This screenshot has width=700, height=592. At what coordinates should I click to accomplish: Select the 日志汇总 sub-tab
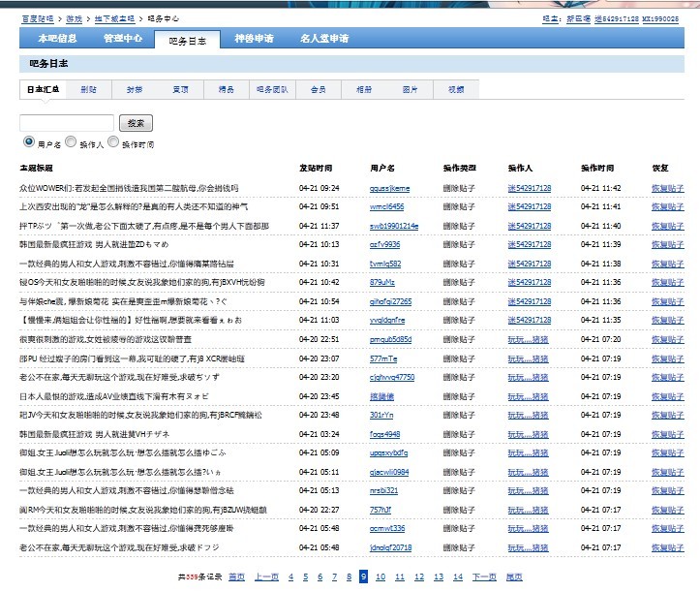43,89
